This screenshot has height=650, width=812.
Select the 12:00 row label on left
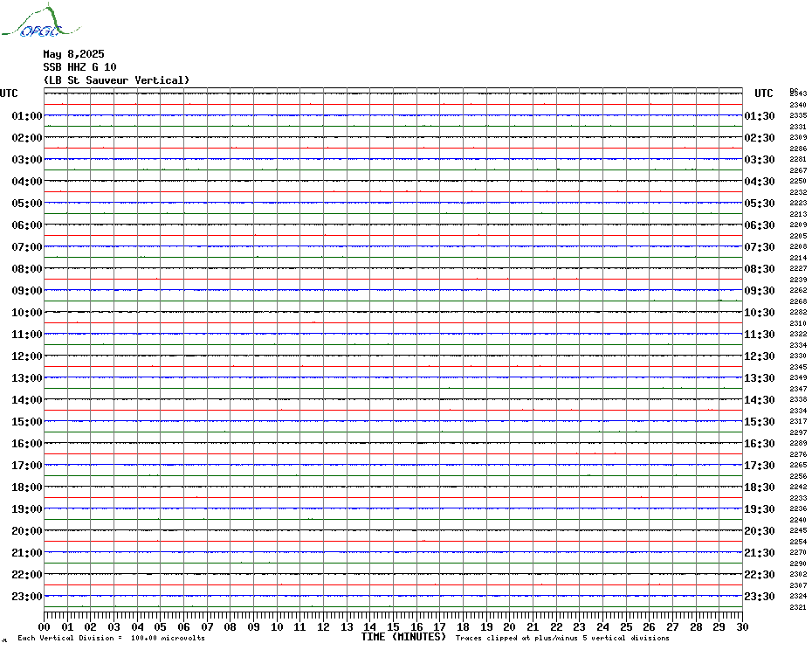27,356
